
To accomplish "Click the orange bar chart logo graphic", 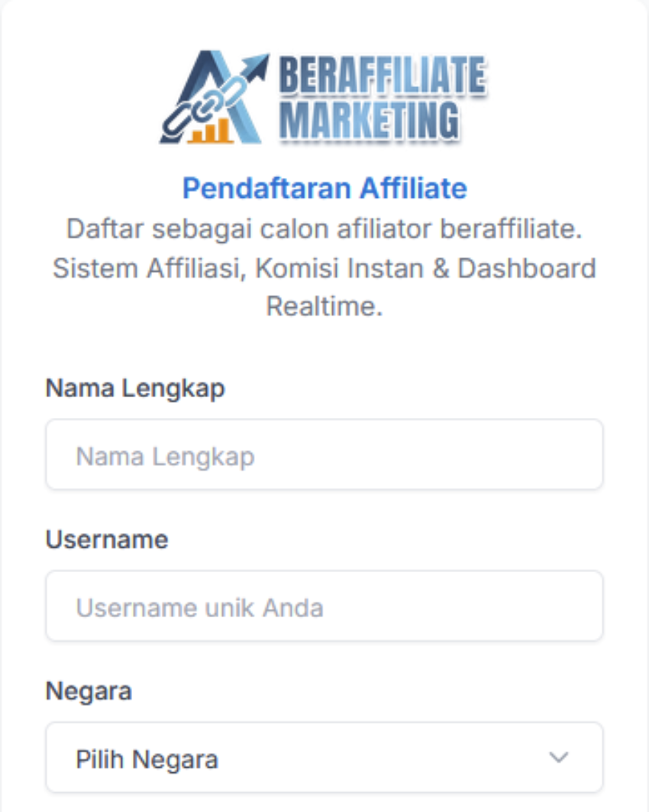I will 209,131.
